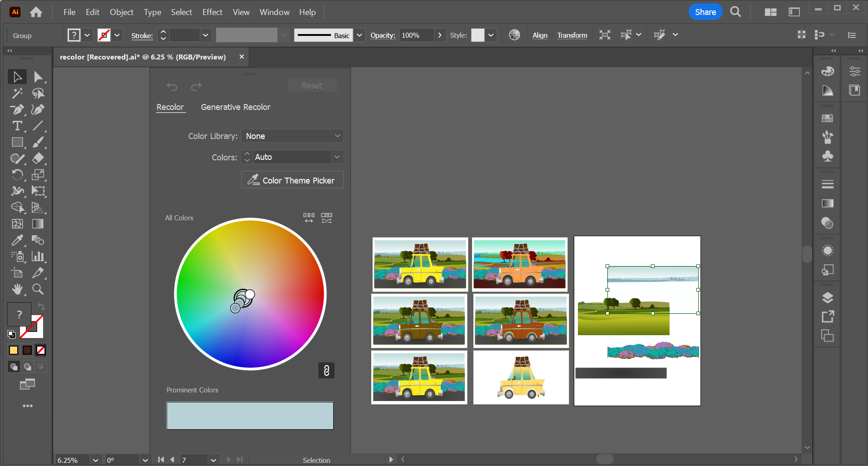
Task: Open the Window menu
Action: pyautogui.click(x=274, y=12)
